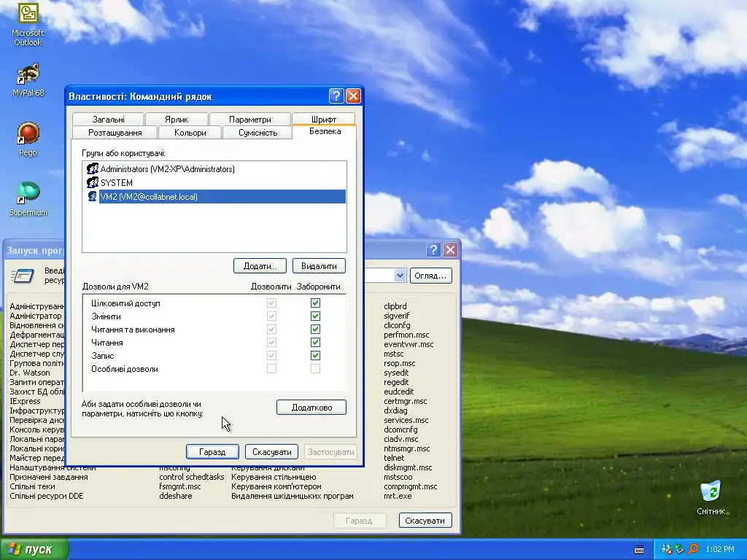Switch to the Сумісність tab
This screenshot has width=747, height=560.
click(258, 133)
